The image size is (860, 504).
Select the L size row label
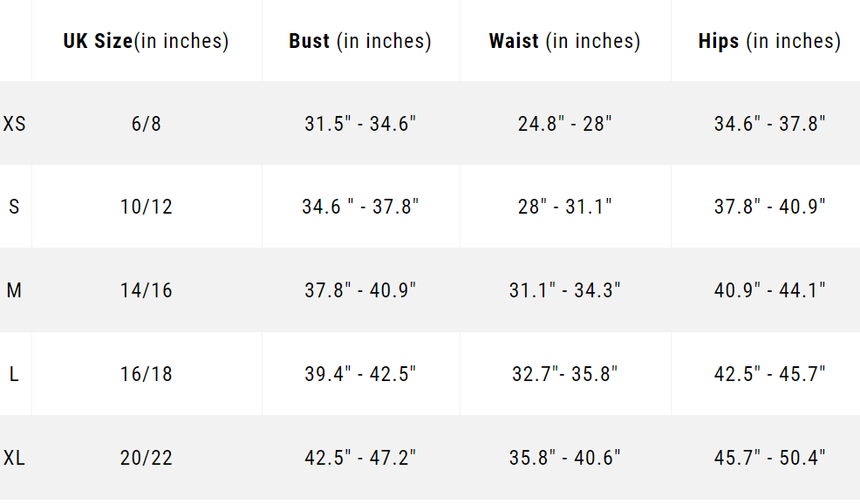14,374
